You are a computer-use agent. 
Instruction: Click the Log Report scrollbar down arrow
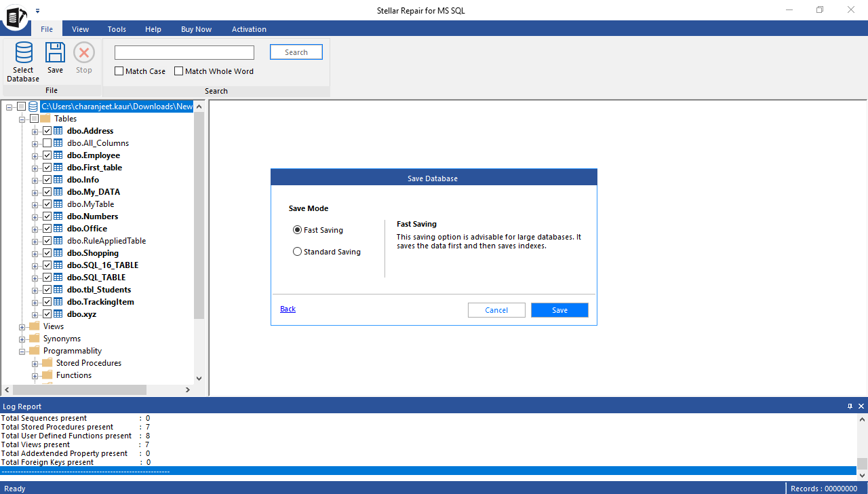coord(862,476)
